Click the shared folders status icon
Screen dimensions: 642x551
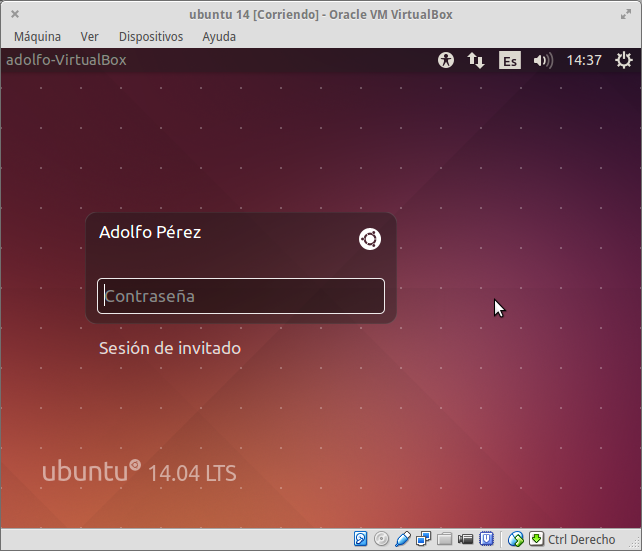point(444,539)
